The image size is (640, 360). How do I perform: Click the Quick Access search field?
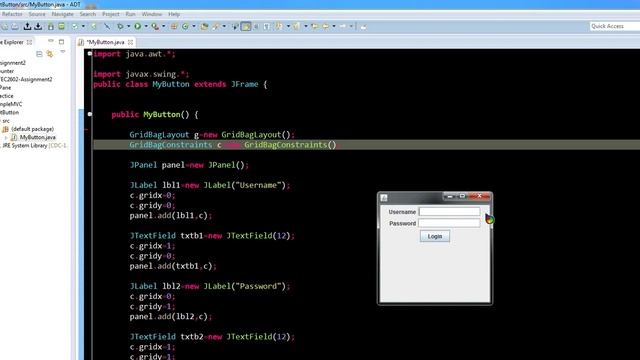(615, 26)
